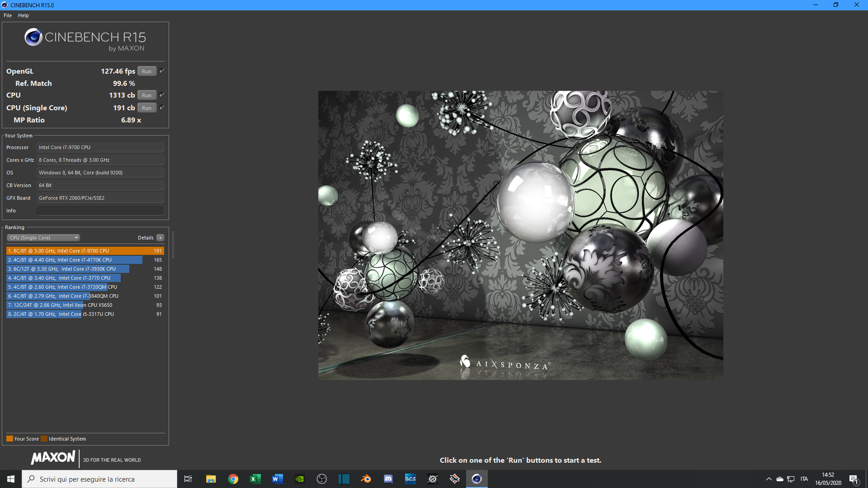868x488 pixels.
Task: Click the Info input field
Action: coord(100,211)
